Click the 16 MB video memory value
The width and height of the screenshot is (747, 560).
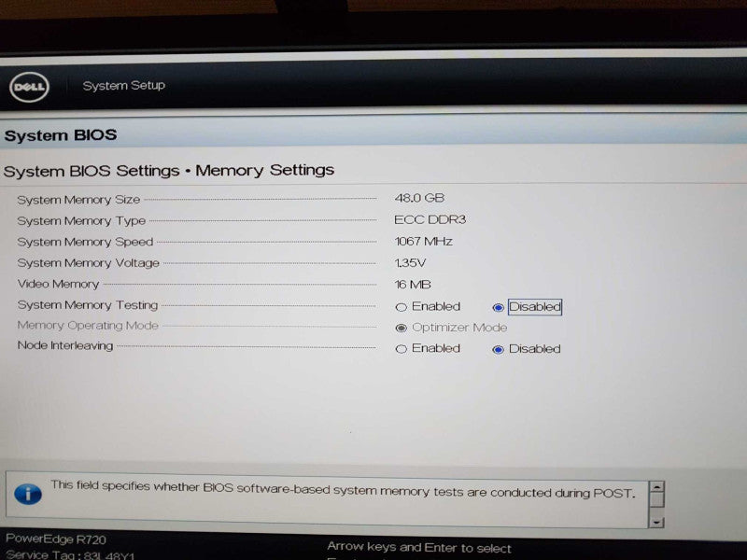pos(413,285)
